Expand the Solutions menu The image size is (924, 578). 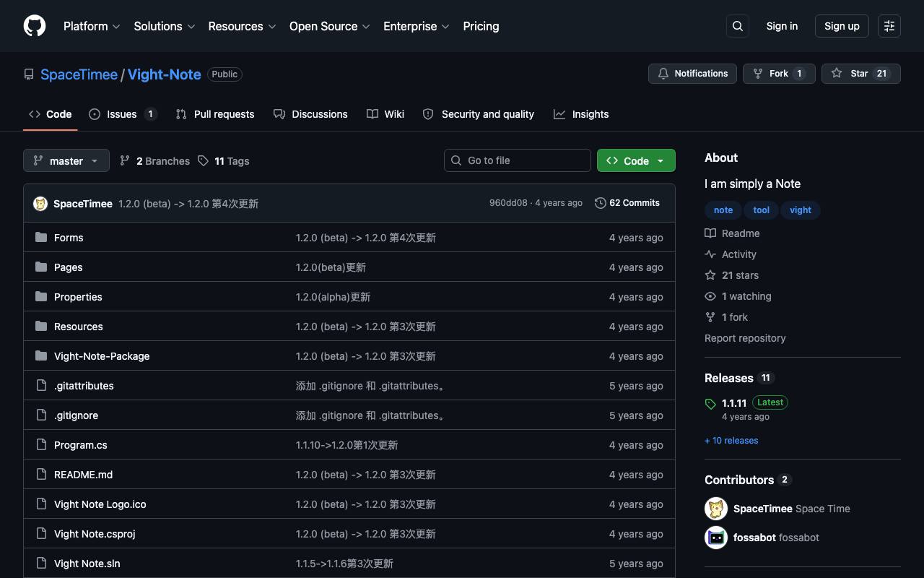[x=165, y=26]
